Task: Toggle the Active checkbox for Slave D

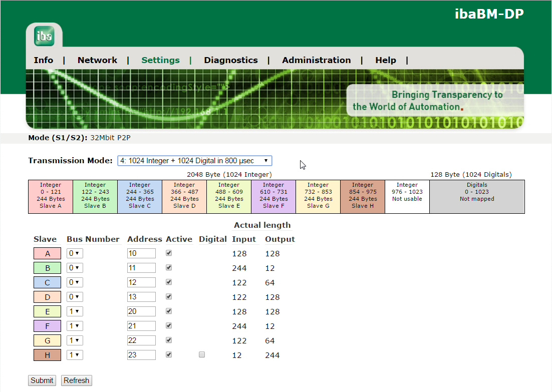Action: click(x=169, y=297)
